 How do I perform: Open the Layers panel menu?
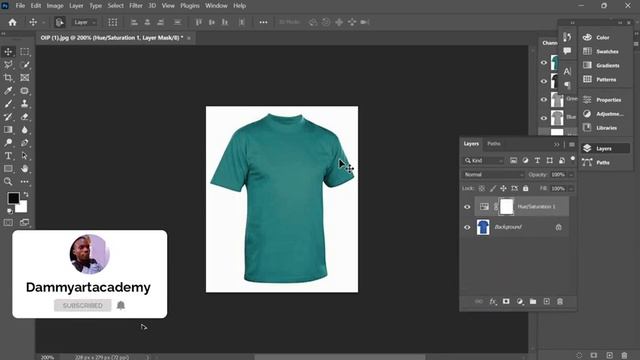pyautogui.click(x=571, y=144)
